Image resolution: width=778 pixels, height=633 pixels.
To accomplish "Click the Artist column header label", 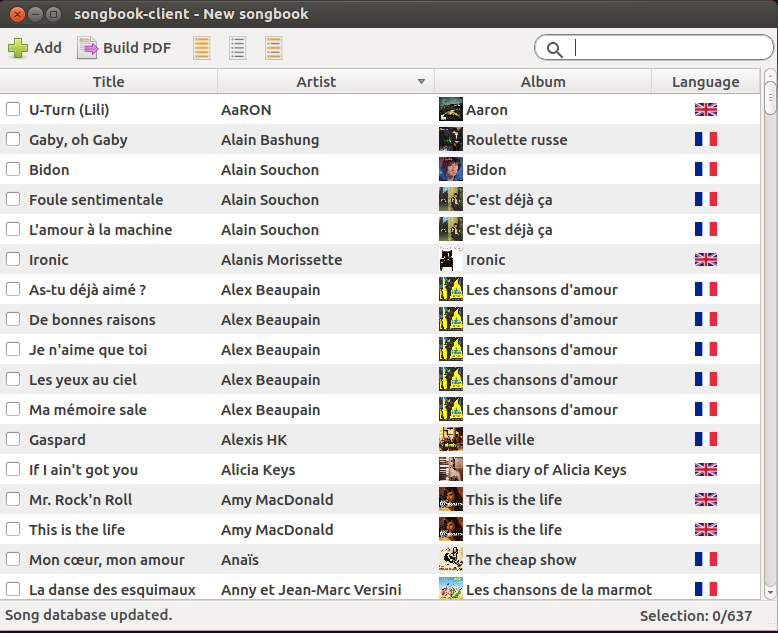I will (316, 81).
